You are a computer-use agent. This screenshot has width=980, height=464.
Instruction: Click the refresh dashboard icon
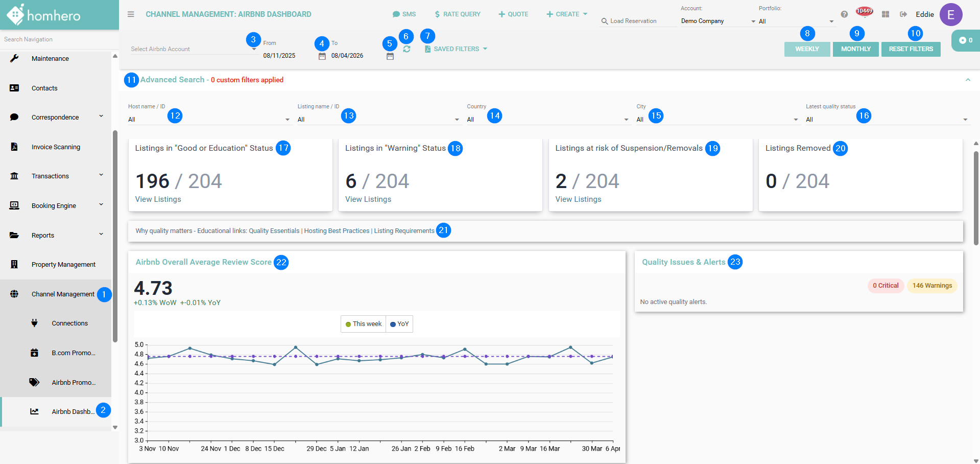(407, 49)
